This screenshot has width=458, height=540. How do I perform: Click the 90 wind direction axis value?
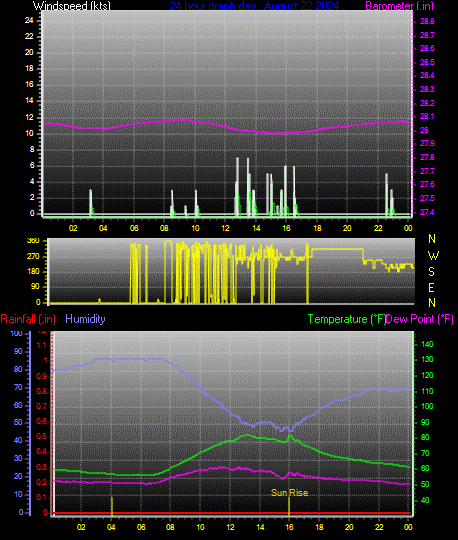pos(35,287)
